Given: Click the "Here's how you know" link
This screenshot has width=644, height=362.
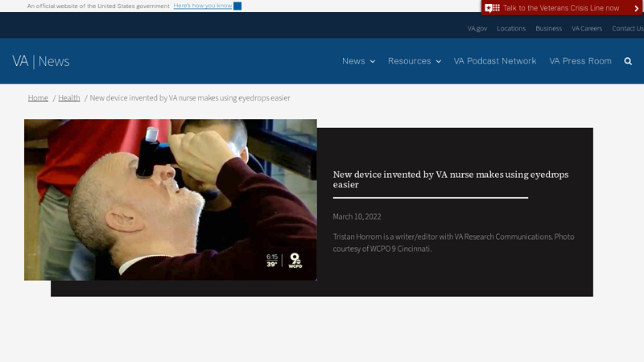Looking at the screenshot, I should click(x=202, y=6).
